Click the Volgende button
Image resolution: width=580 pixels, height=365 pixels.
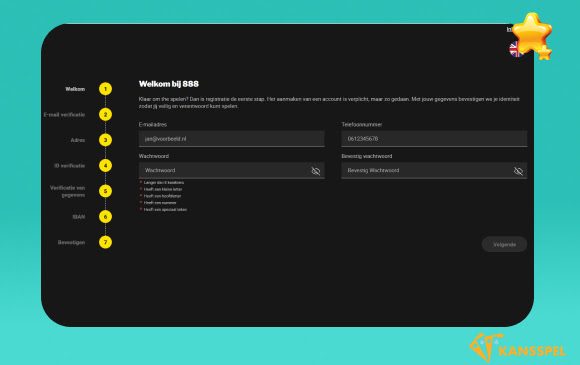pos(505,244)
